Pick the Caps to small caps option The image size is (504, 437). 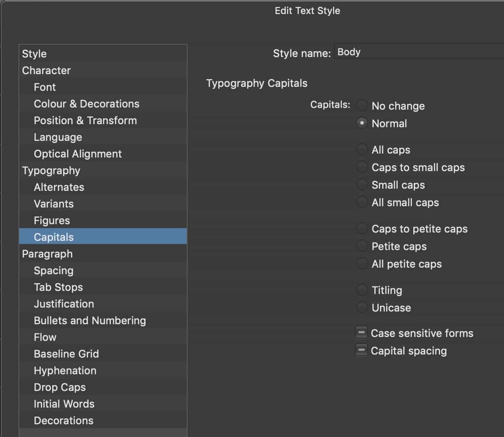(x=362, y=167)
